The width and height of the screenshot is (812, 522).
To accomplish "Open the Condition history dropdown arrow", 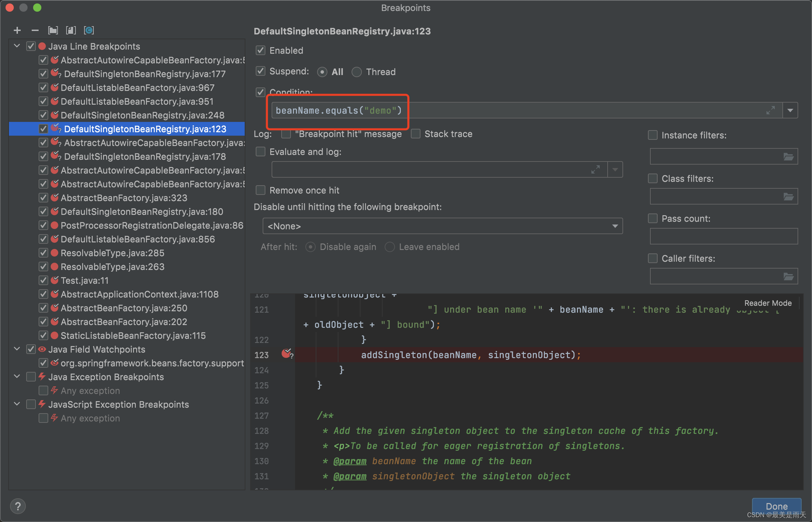I will pyautogui.click(x=790, y=110).
